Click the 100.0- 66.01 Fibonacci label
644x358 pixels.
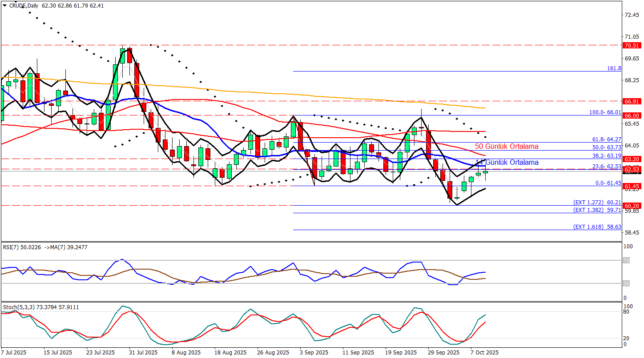pyautogui.click(x=605, y=112)
